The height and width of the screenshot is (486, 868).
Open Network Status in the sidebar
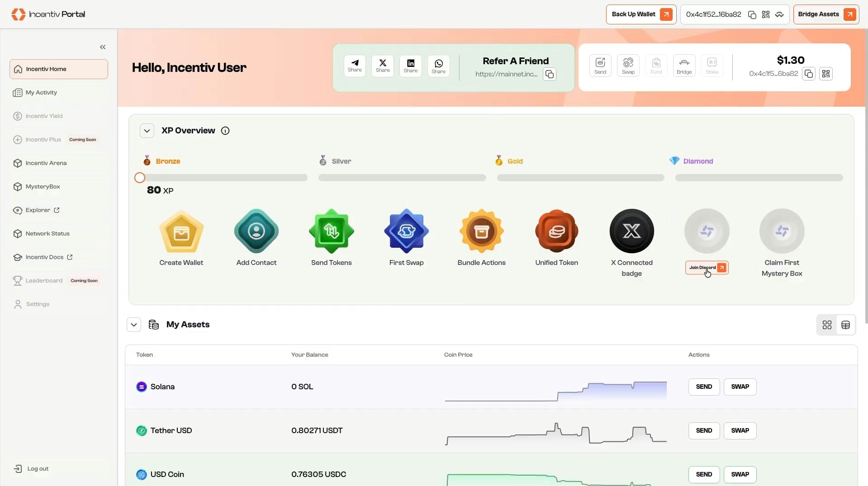tap(59, 234)
